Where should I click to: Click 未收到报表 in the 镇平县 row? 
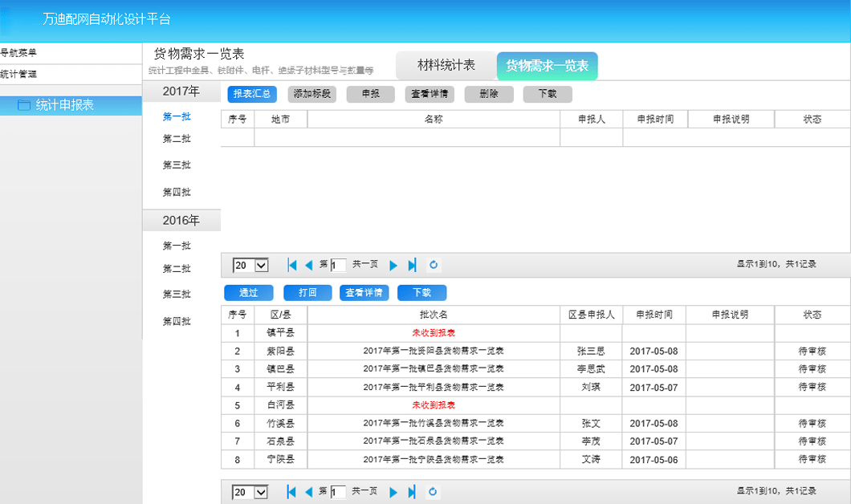434,333
